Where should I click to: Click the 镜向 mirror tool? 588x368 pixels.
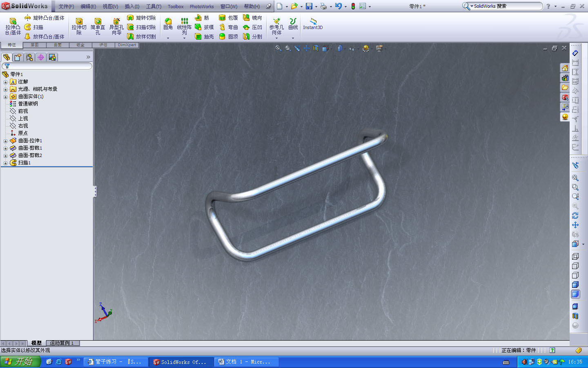coord(252,18)
